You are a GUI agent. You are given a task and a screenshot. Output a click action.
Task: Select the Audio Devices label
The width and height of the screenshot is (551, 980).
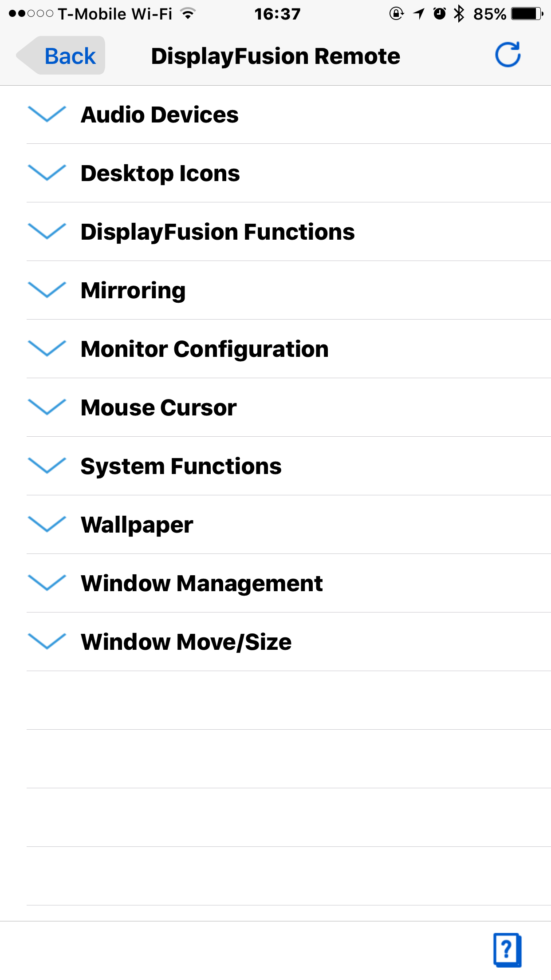tap(160, 115)
